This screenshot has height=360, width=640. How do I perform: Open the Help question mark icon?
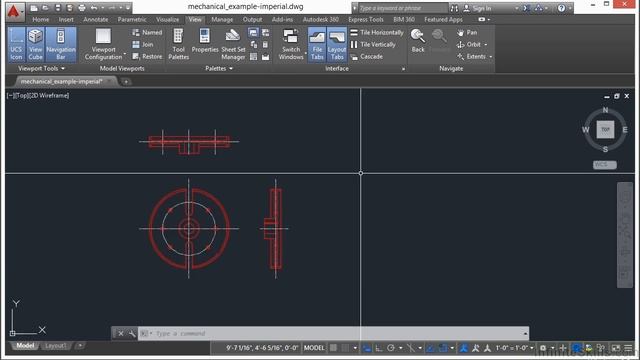(x=562, y=8)
